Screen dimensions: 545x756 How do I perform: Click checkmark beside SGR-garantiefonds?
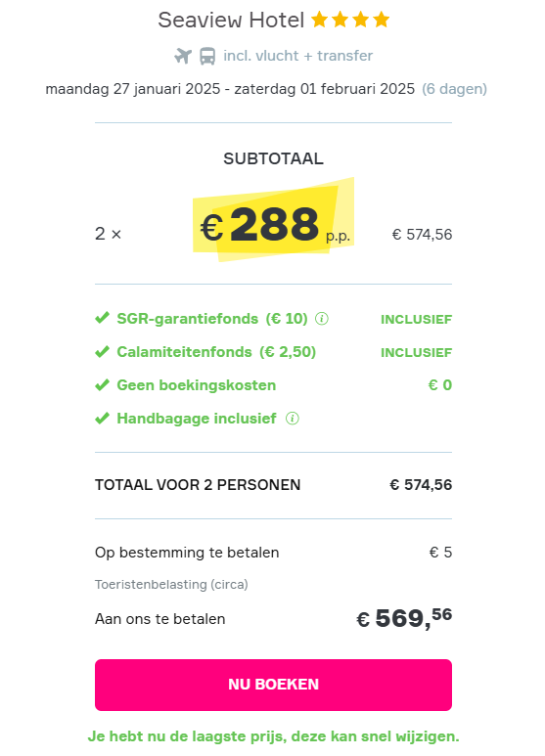coord(102,318)
